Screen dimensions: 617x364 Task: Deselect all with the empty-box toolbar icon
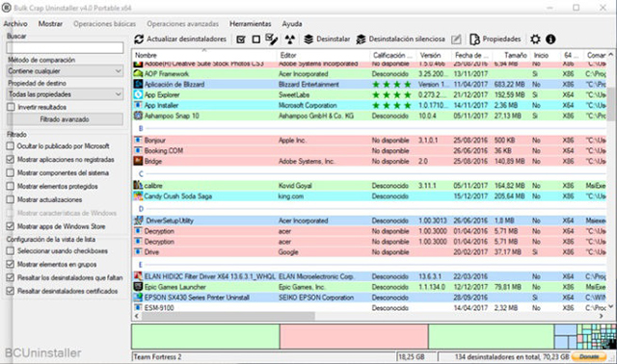256,39
